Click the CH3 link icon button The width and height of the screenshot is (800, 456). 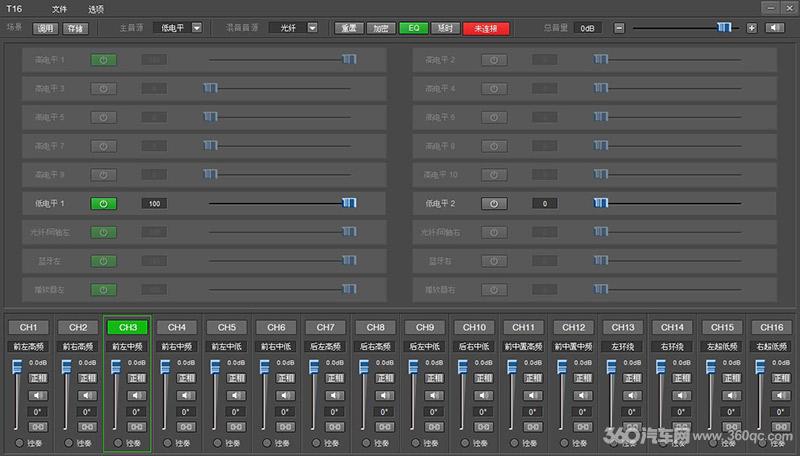[x=137, y=427]
